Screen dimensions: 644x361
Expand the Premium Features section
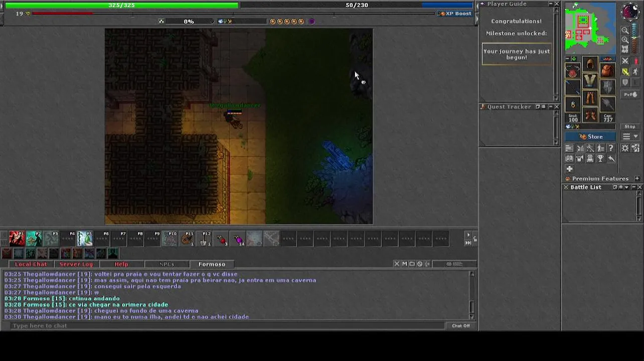click(637, 178)
